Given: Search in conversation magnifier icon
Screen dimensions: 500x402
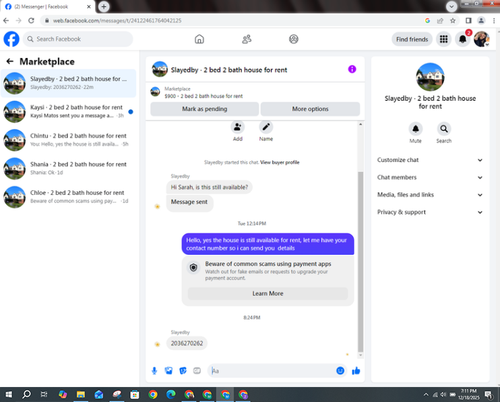Looking at the screenshot, I should [444, 129].
